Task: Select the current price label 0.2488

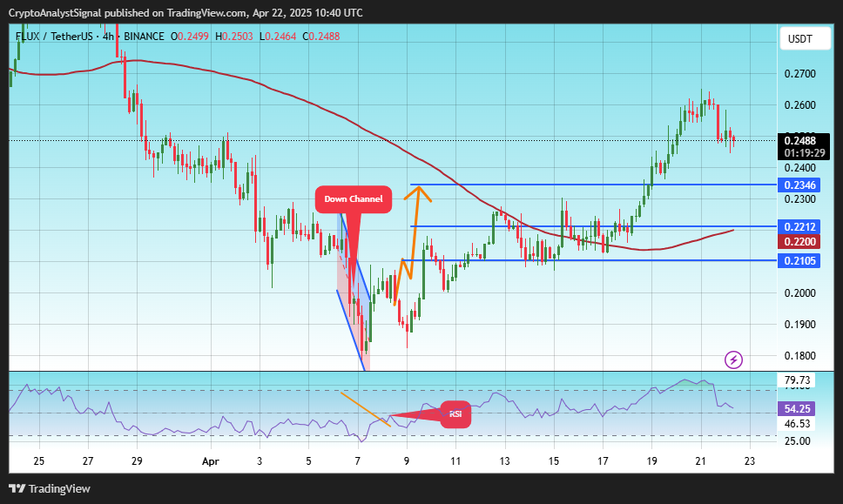Action: (x=800, y=141)
